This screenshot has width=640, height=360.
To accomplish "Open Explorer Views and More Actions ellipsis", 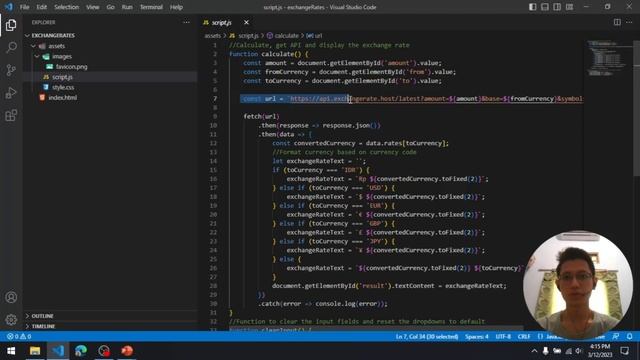I will 186,22.
